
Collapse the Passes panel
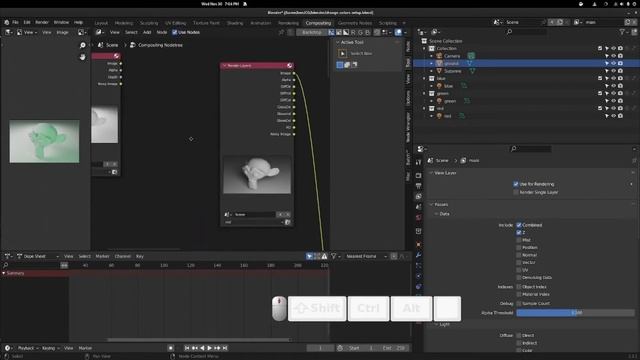coord(431,204)
